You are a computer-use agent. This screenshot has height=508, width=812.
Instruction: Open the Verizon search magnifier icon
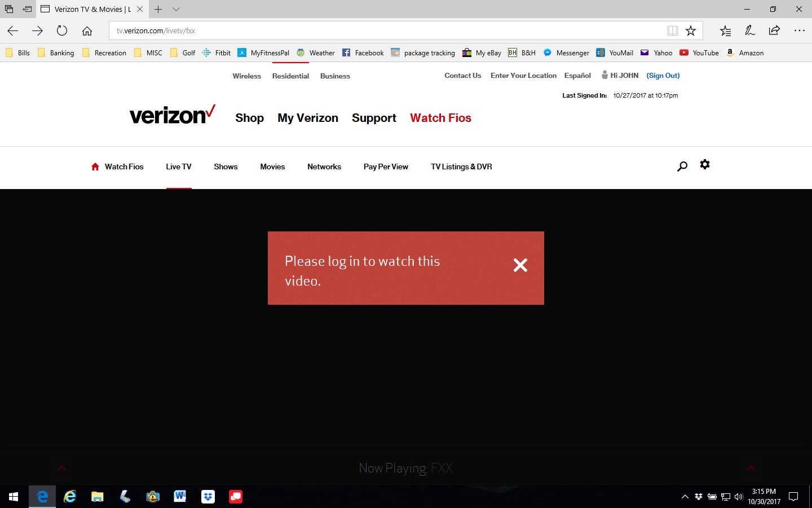(682, 166)
